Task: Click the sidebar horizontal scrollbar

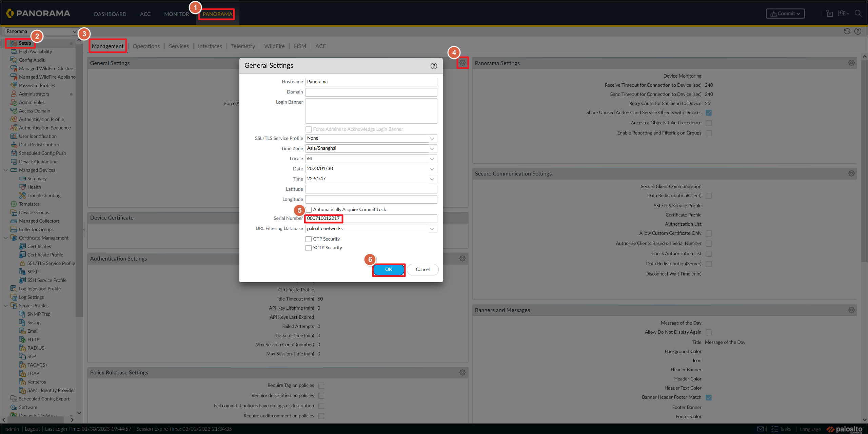Action: [x=35, y=420]
